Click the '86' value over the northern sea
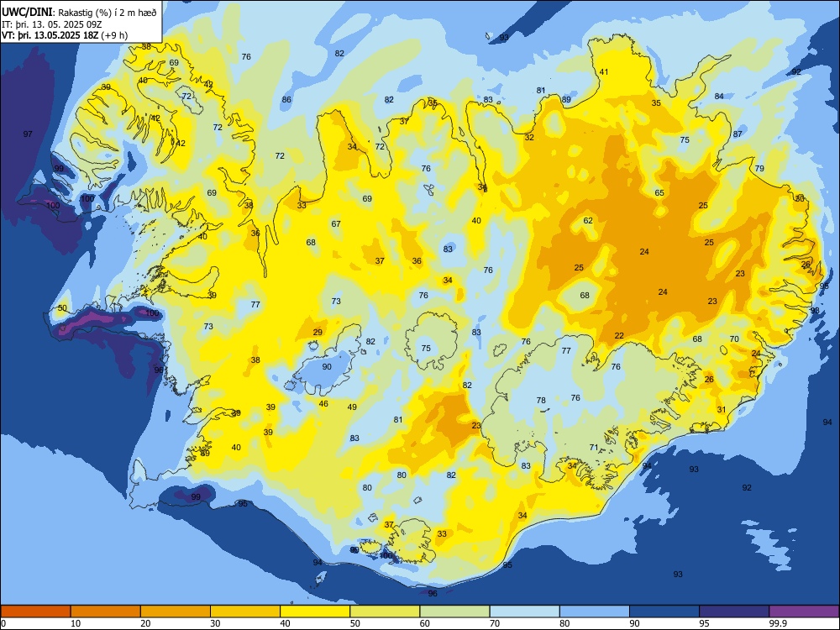The width and height of the screenshot is (840, 630). tap(286, 99)
